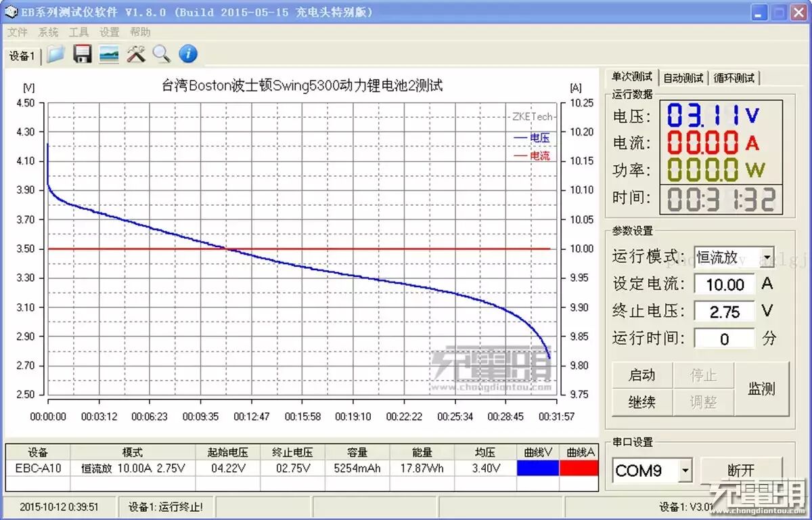Click the app icon in title bar
Screen dimensions: 812x520
click(x=12, y=12)
